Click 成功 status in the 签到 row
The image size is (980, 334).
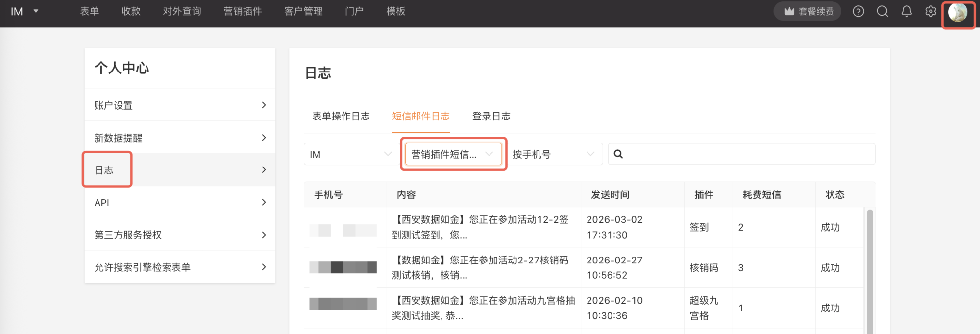click(830, 227)
